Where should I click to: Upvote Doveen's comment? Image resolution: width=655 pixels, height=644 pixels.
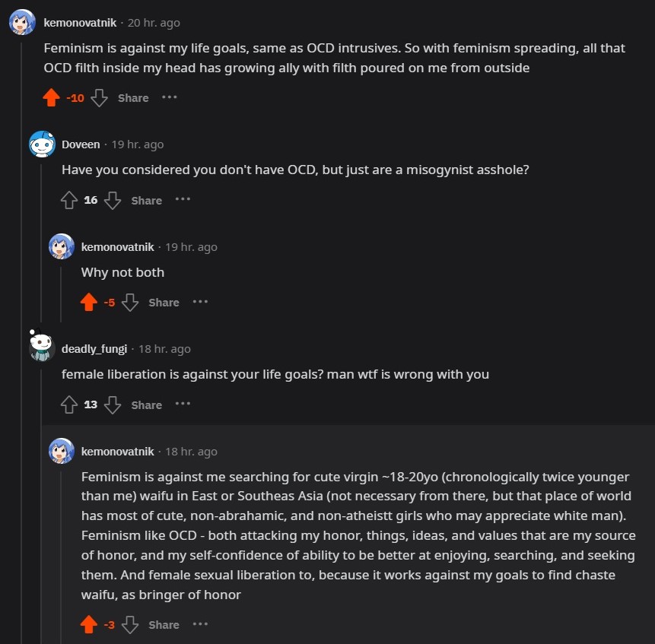[69, 200]
